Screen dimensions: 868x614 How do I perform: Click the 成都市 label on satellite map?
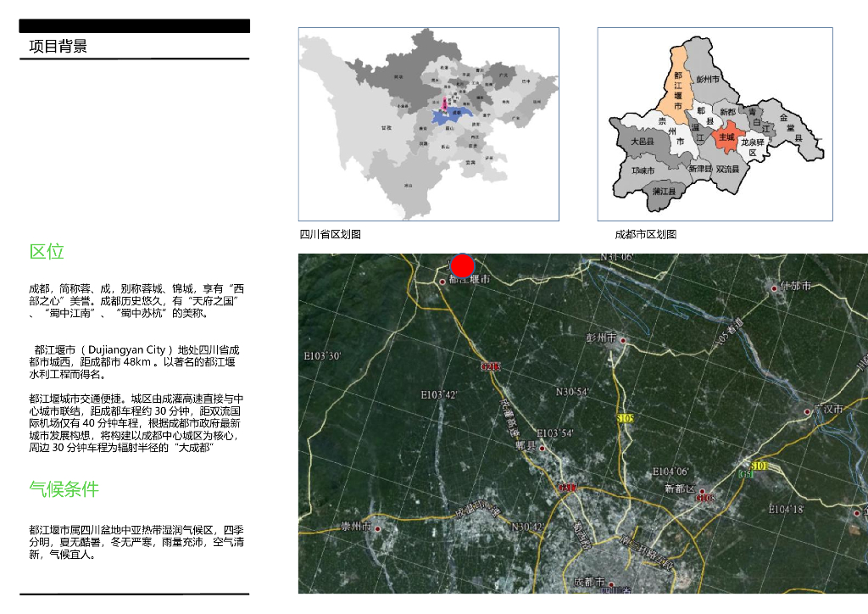[589, 581]
